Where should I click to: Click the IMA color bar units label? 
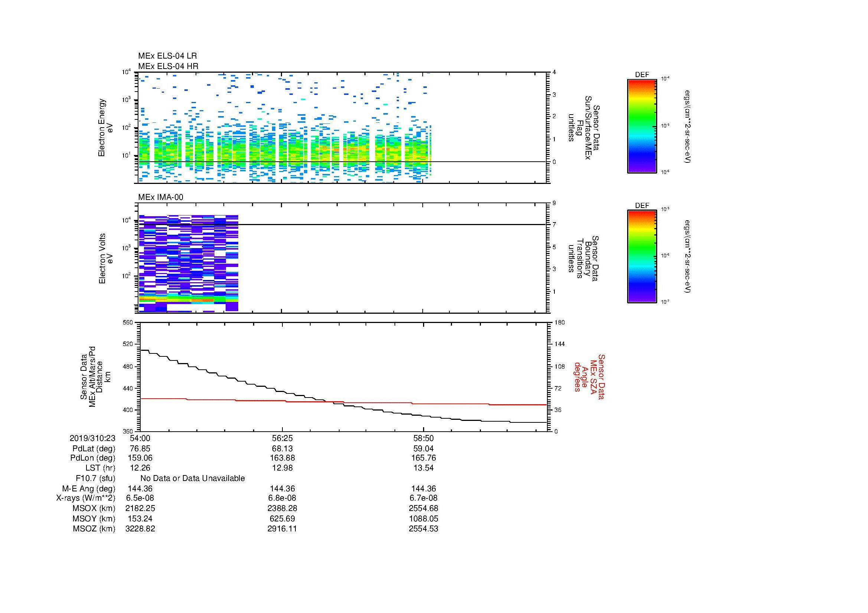pos(688,256)
